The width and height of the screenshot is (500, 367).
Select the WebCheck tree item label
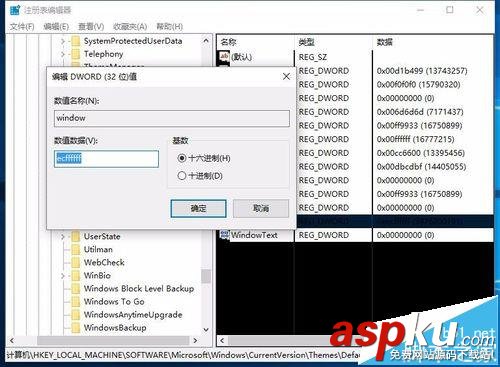(x=104, y=263)
